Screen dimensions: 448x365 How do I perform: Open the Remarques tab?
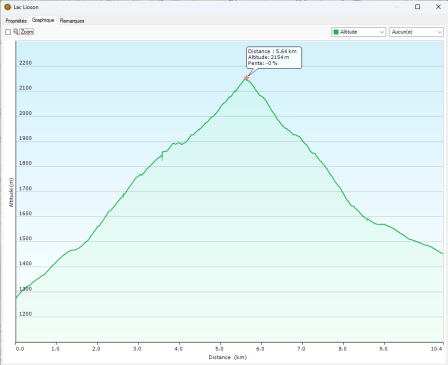72,21
